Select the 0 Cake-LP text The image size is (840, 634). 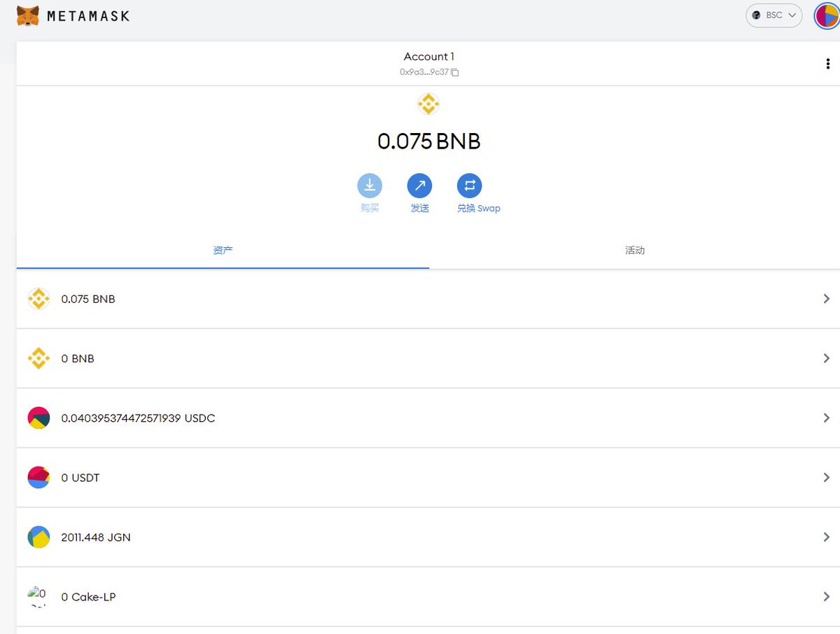coord(88,597)
